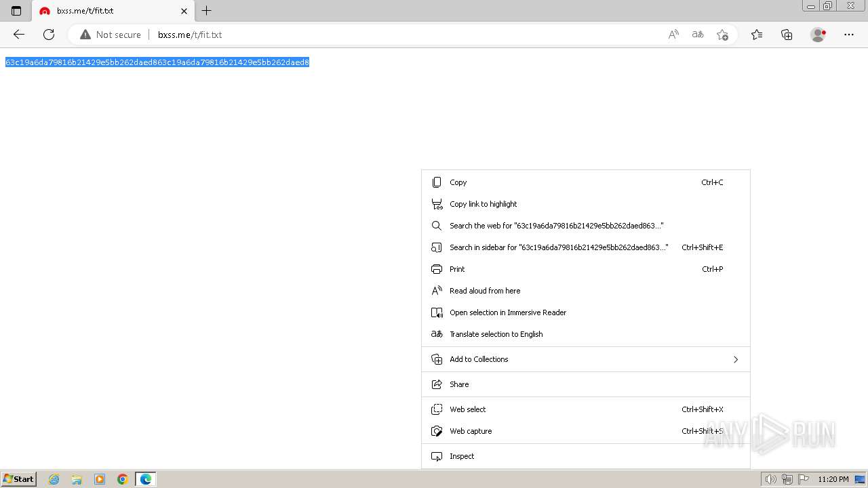The width and height of the screenshot is (868, 488).
Task: Click the Inspect menu icon
Action: point(437,456)
